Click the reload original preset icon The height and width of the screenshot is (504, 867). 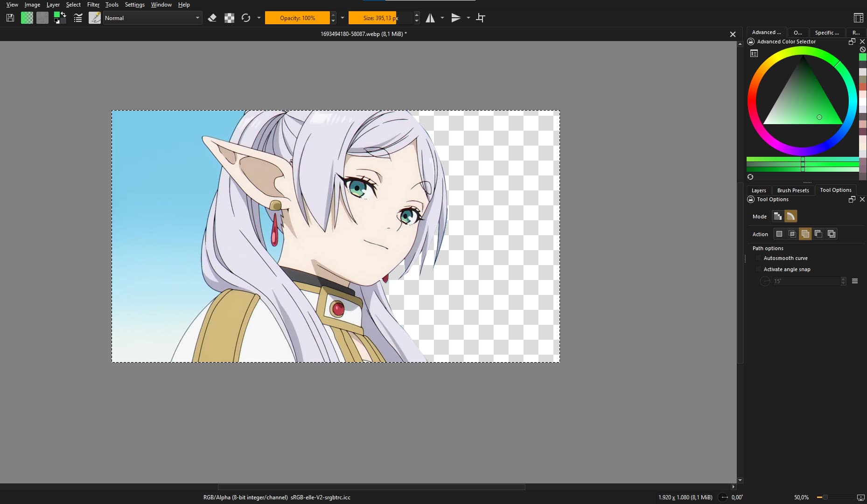point(246,18)
